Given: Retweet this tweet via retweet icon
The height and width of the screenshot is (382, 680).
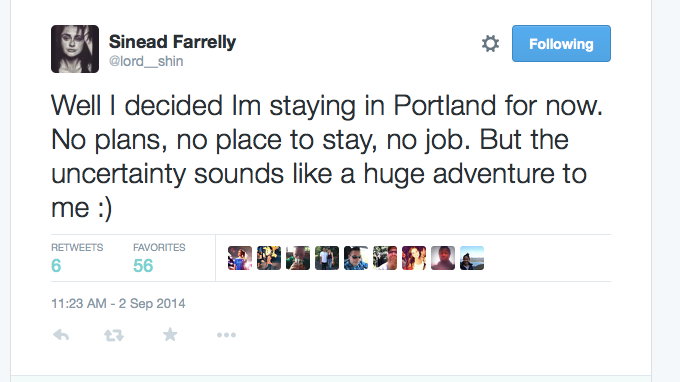Looking at the screenshot, I should (114, 335).
